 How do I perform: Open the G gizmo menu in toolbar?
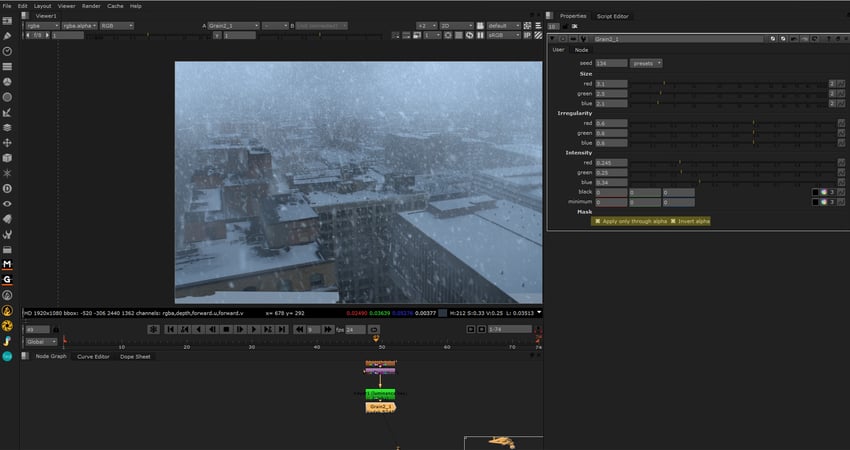click(7, 280)
